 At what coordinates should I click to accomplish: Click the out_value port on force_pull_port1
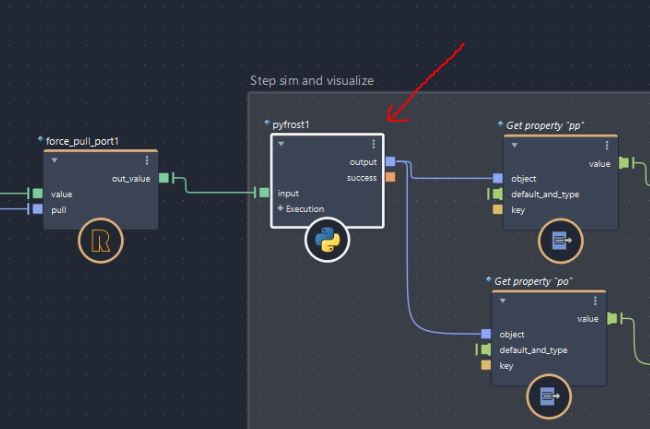(x=164, y=178)
